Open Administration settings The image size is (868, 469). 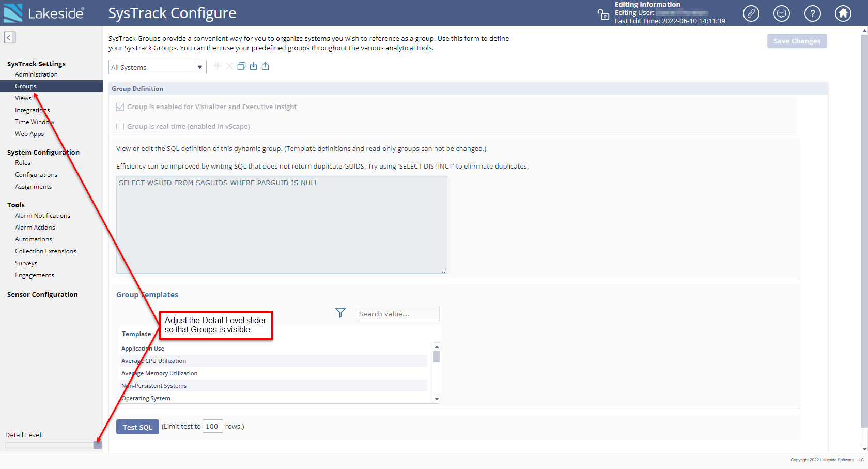[x=36, y=74]
